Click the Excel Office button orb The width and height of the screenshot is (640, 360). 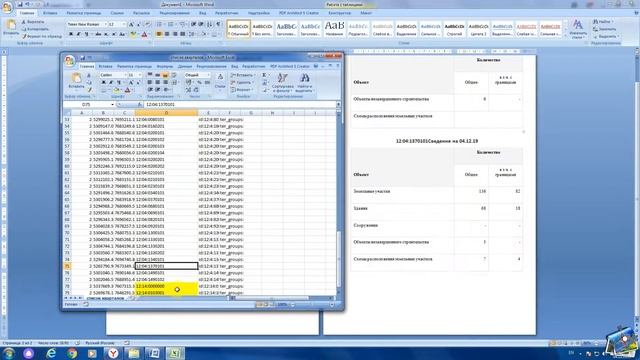[x=69, y=61]
